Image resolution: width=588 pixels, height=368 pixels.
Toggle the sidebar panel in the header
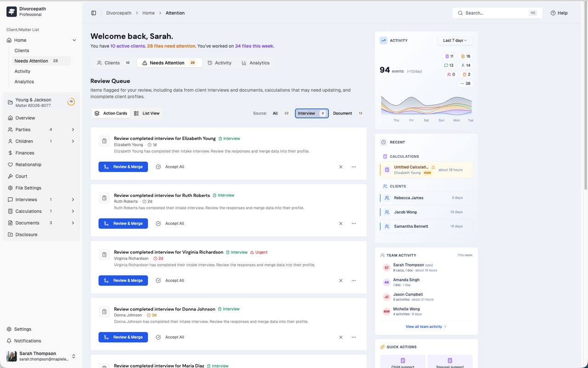point(94,13)
